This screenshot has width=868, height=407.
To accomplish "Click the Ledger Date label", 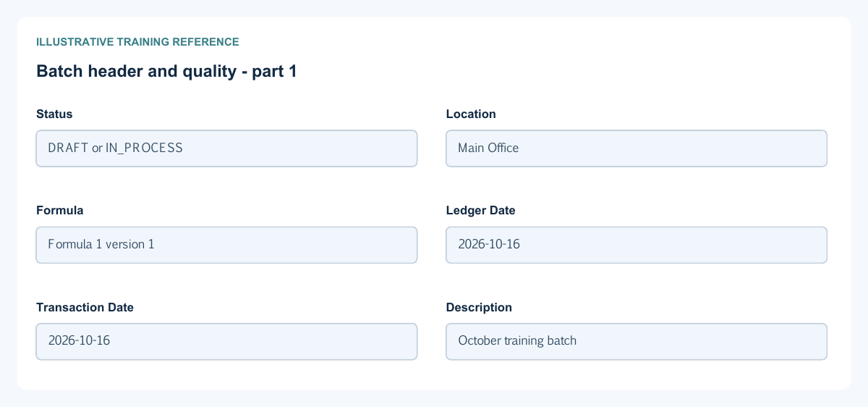I will 481,210.
